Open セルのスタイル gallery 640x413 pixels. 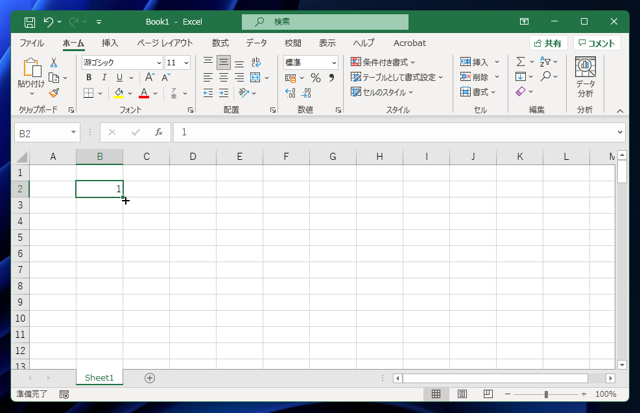(x=382, y=92)
